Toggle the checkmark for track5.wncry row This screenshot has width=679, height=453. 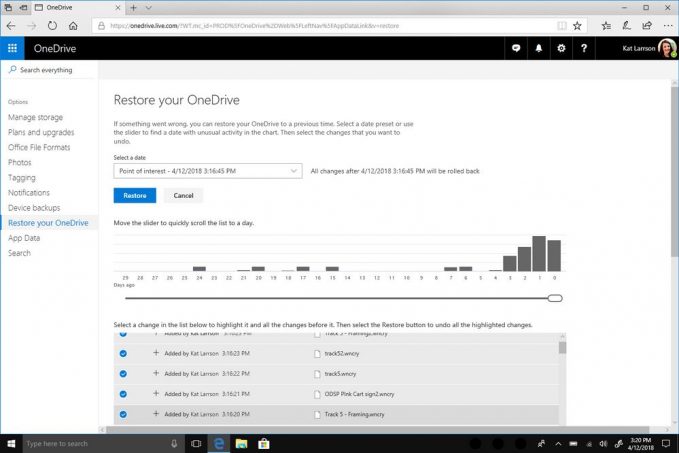coord(123,374)
